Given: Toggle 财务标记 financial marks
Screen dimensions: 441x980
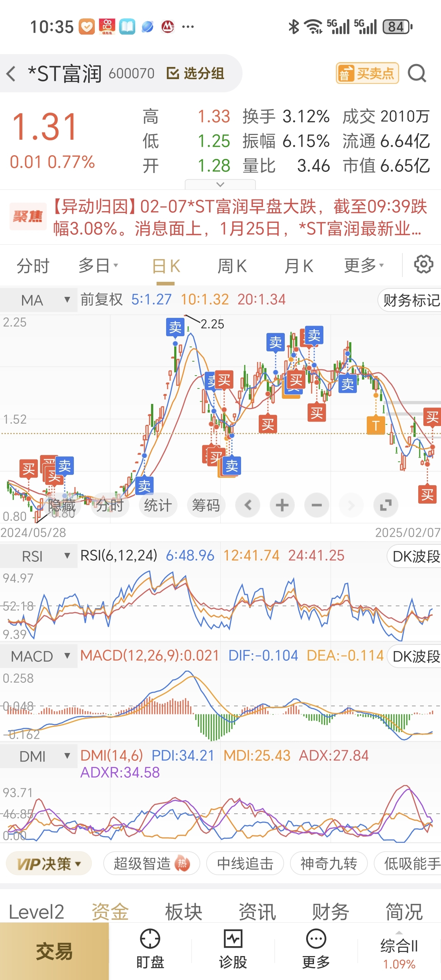Looking at the screenshot, I should coord(410,300).
